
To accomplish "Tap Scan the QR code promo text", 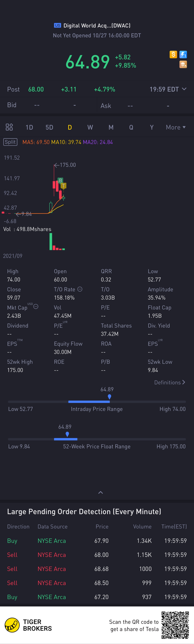I will [x=134, y=625].
